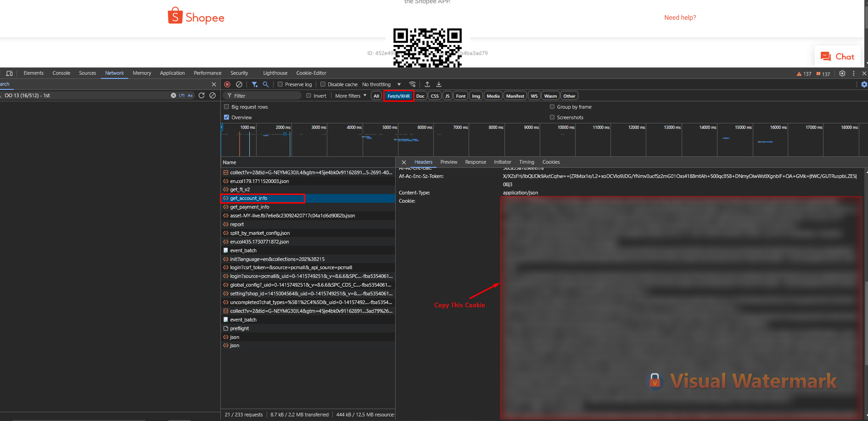Open the No throttling dropdown

(x=381, y=84)
